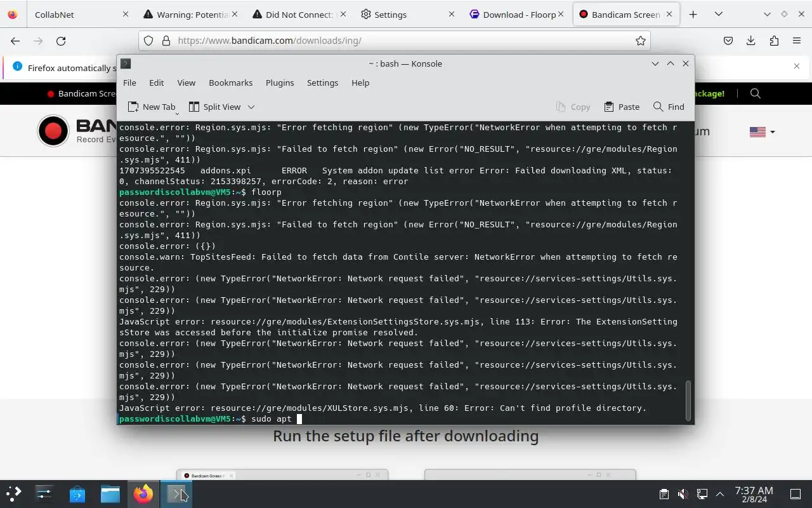Open System Settings from the taskbar
Image resolution: width=812 pixels, height=508 pixels.
(x=44, y=494)
